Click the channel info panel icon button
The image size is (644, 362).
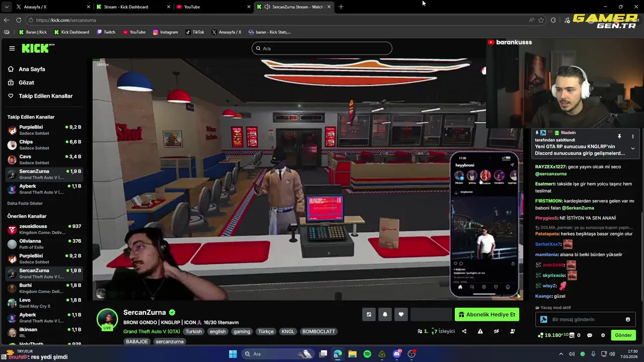tap(369, 315)
